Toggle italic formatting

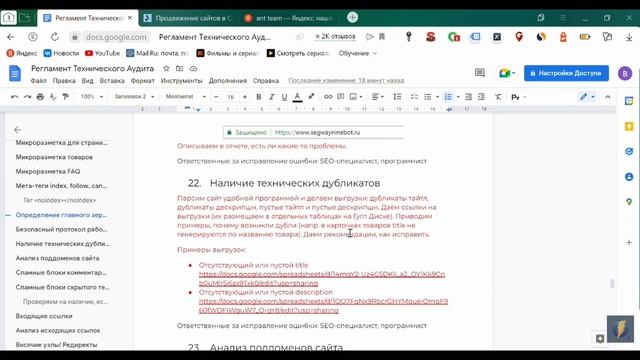coord(271,97)
